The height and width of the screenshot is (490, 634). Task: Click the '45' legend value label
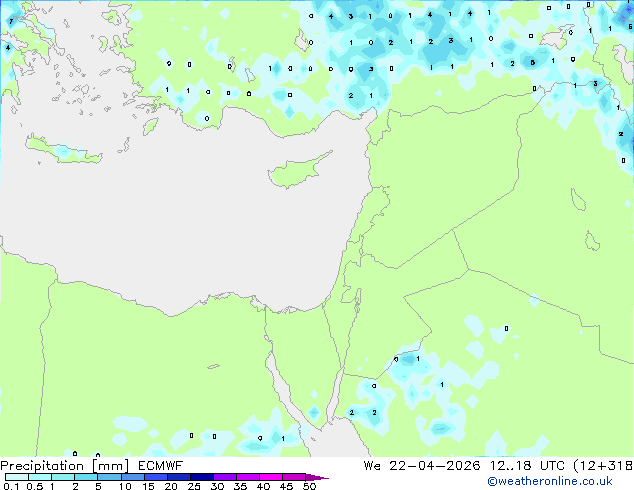tap(286, 486)
